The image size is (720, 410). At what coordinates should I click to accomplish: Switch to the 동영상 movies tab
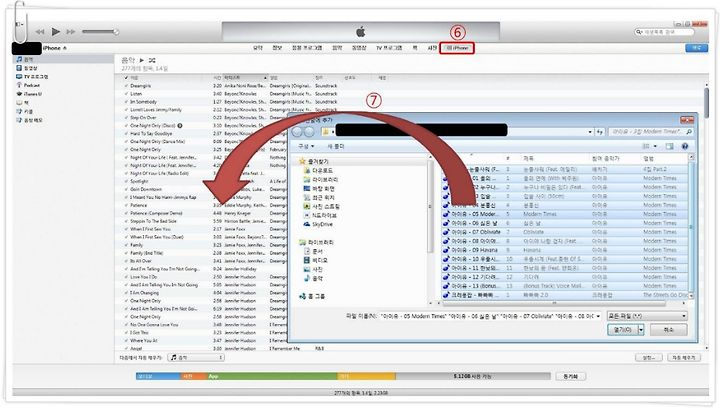click(359, 48)
